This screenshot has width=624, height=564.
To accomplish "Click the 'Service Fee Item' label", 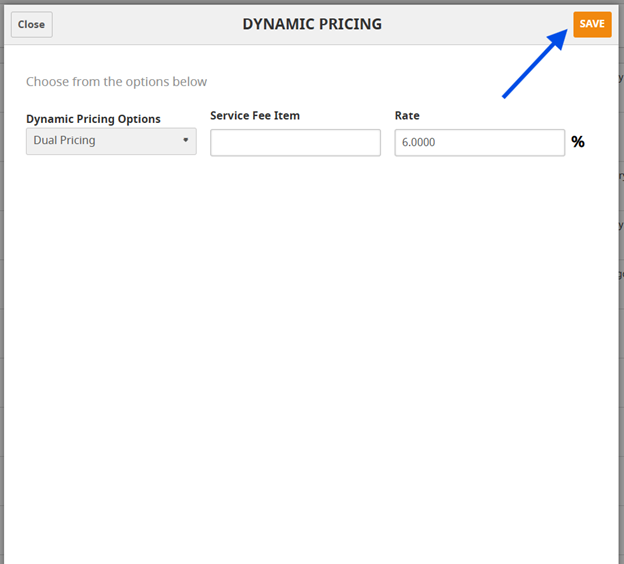I will click(255, 116).
